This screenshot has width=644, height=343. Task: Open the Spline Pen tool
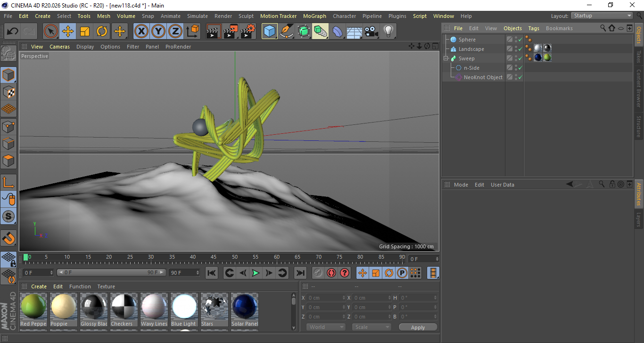pos(287,32)
